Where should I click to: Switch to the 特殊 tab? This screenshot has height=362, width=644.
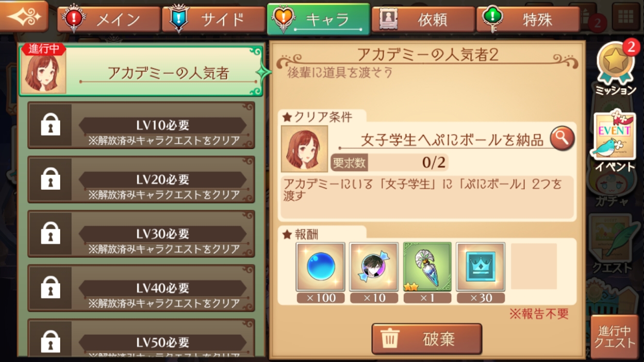pos(528,20)
